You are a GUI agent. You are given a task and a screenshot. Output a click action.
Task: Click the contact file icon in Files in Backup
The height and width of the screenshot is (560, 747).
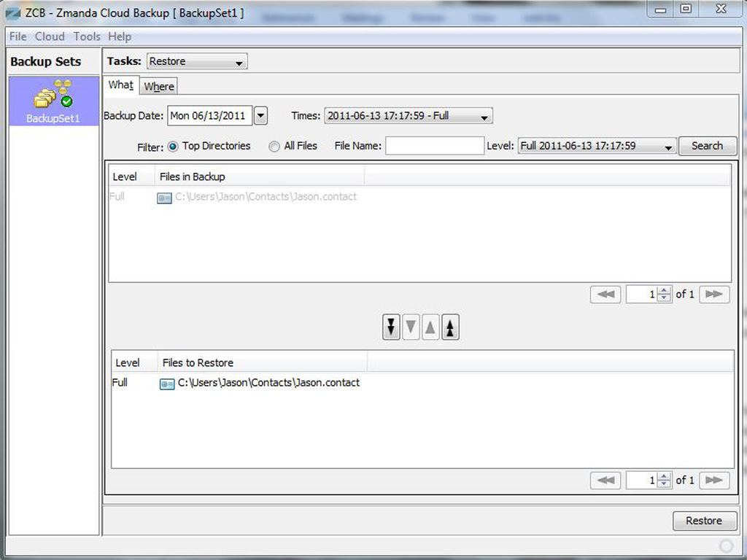164,198
